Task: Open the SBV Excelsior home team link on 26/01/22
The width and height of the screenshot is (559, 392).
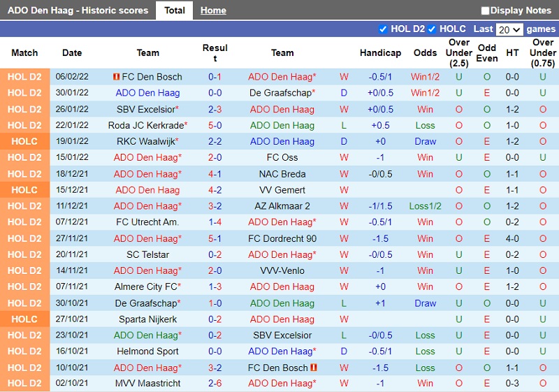Action: tap(147, 110)
